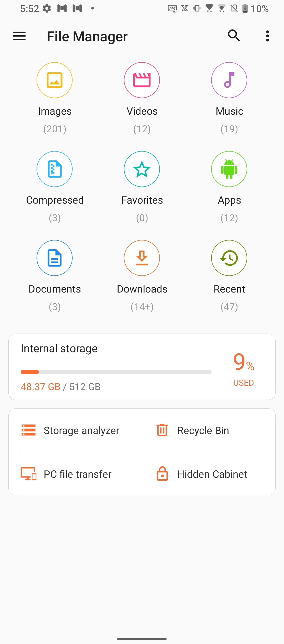
Task: Open the Documents category icon
Action: 54,258
